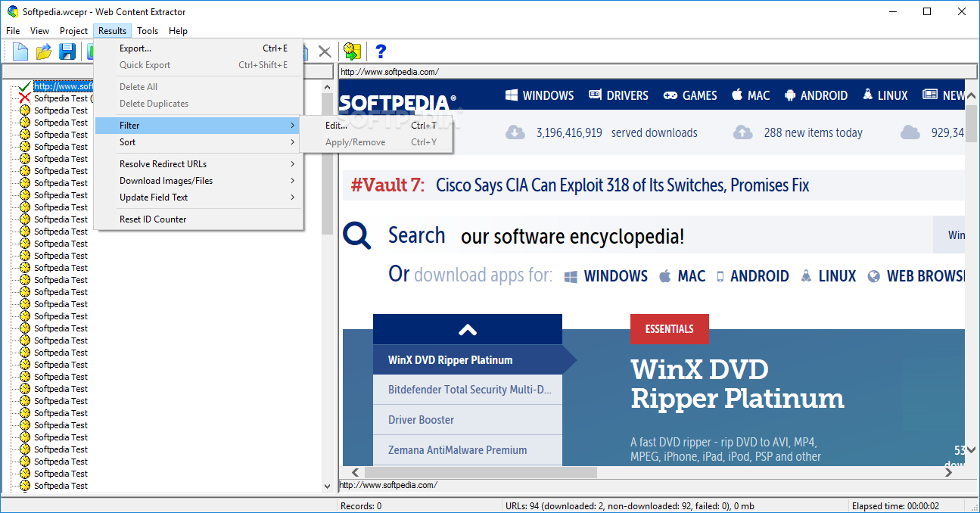Viewport: 980px width, 513px height.
Task: Expand the Resolve Redirect URLs submenu
Action: tap(199, 164)
